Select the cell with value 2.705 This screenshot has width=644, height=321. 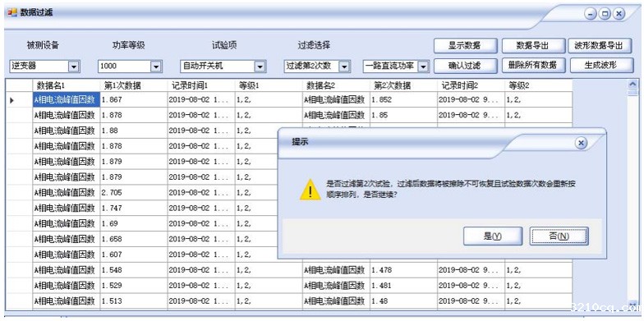click(x=133, y=192)
